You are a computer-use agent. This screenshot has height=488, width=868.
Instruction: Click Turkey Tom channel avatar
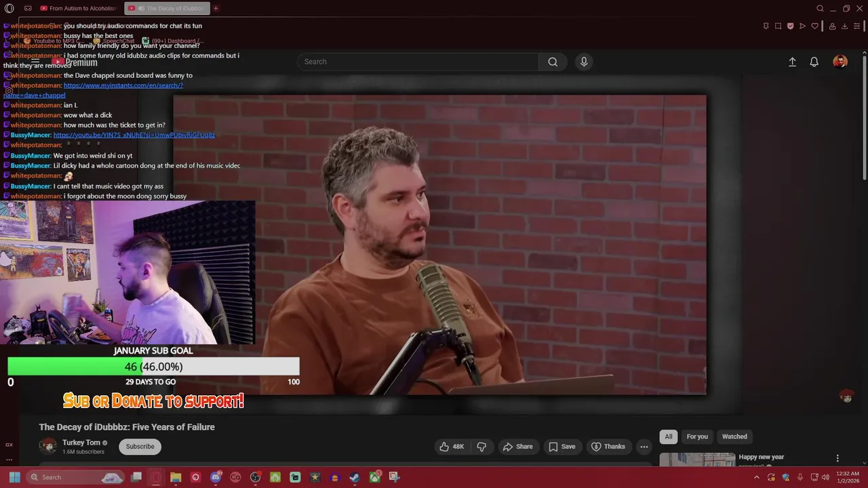click(x=48, y=446)
